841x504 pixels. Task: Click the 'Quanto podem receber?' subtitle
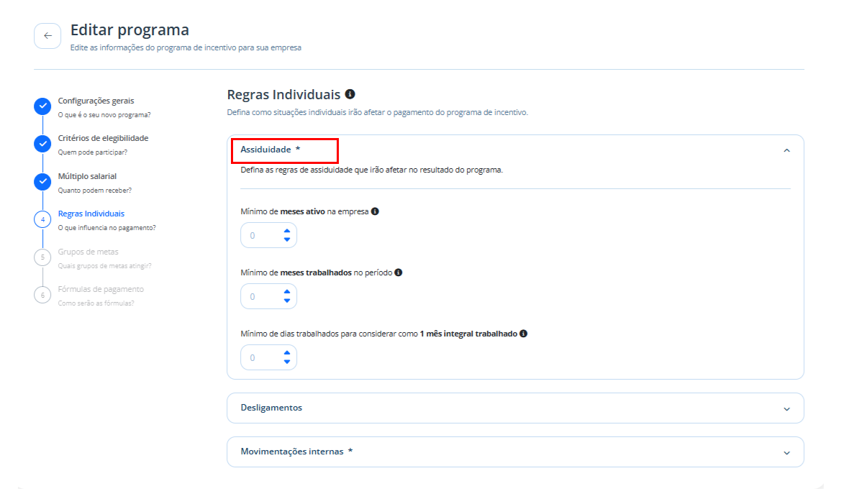tap(94, 191)
